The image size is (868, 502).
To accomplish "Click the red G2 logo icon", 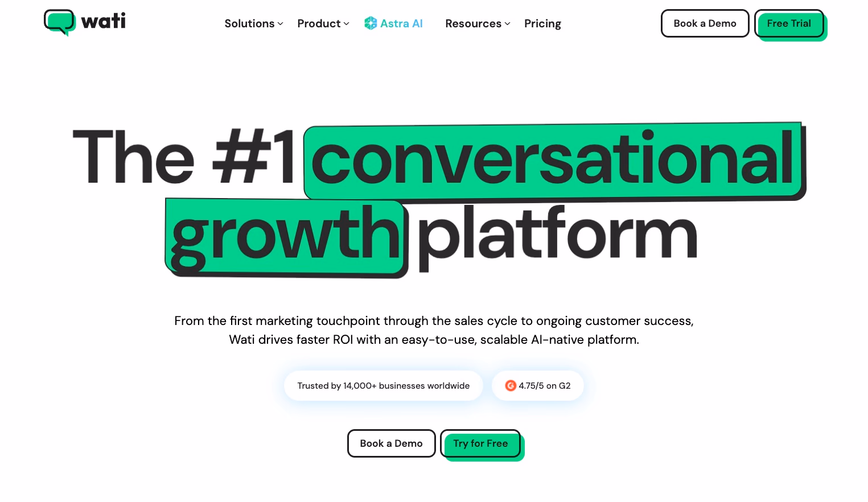I will pyautogui.click(x=511, y=386).
